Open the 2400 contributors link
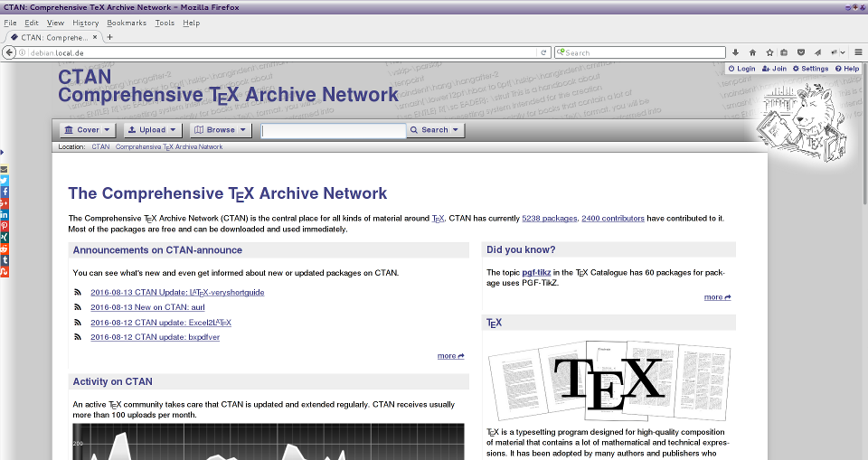 point(613,218)
